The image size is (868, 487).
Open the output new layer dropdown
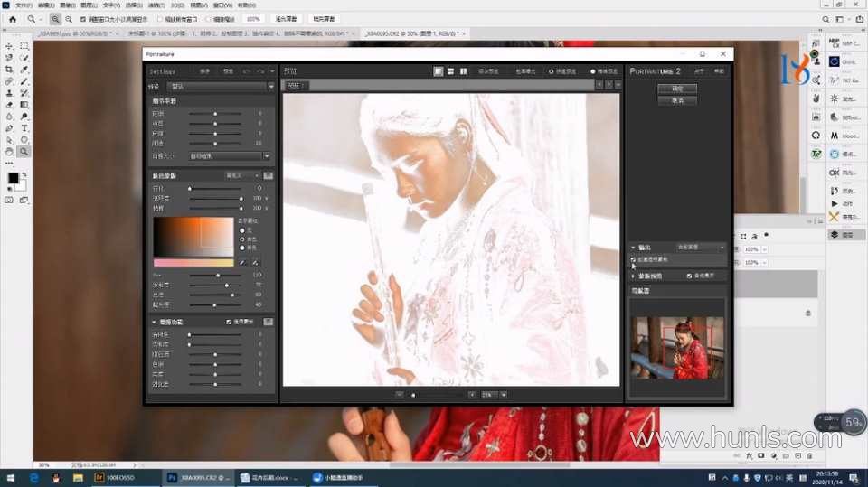click(700, 247)
